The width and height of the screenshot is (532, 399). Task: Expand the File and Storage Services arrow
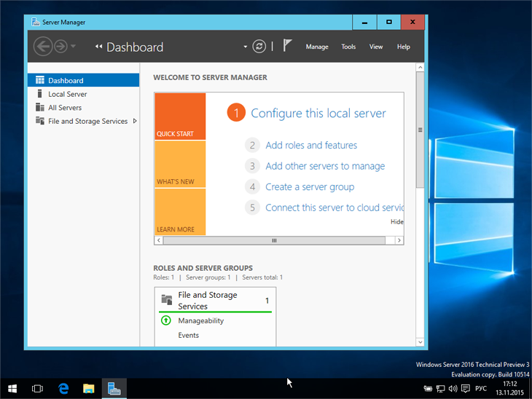[x=135, y=121]
